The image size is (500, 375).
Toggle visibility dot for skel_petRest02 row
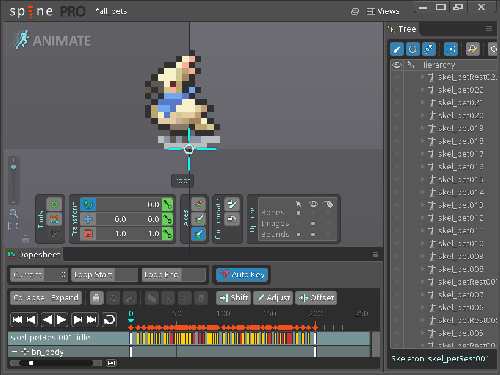(x=397, y=77)
